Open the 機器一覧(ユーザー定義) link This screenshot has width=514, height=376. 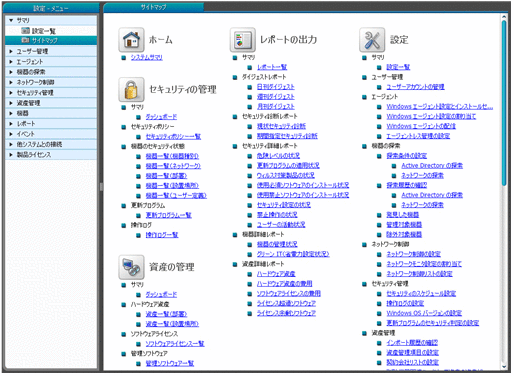pos(176,195)
